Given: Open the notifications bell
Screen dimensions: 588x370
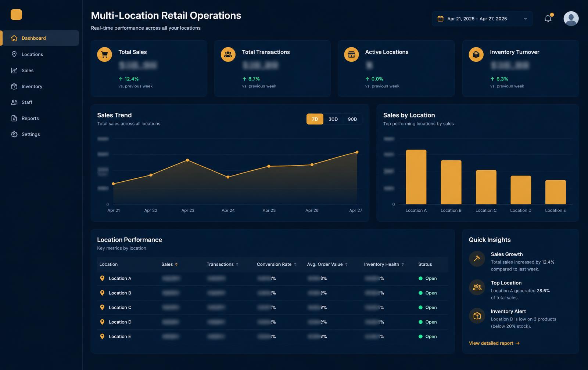Looking at the screenshot, I should tap(548, 18).
